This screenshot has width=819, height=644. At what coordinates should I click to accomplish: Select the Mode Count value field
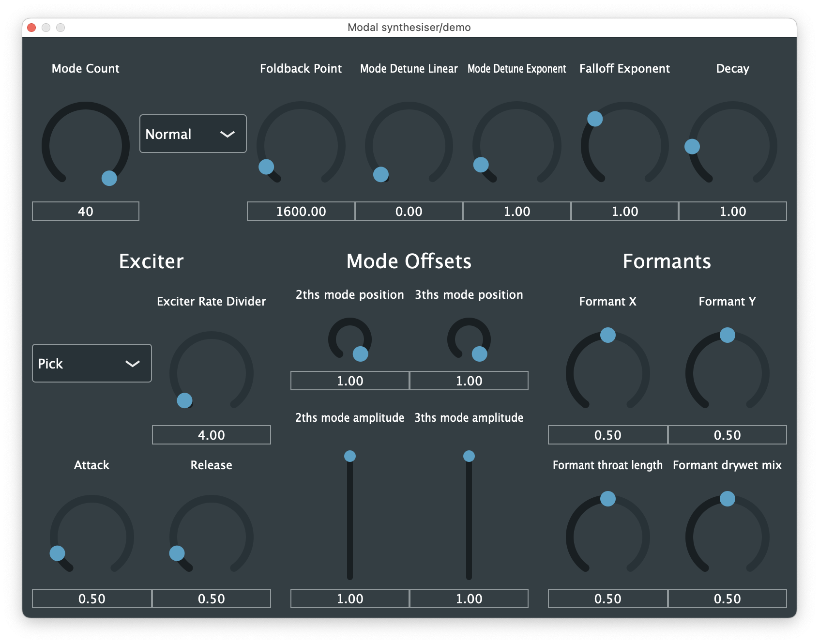[x=86, y=212]
